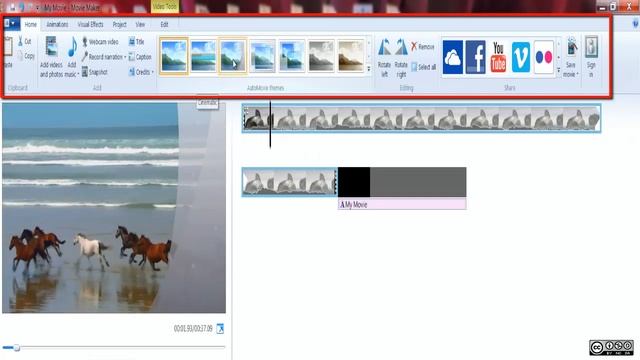Share to Vimeo

coord(521,57)
